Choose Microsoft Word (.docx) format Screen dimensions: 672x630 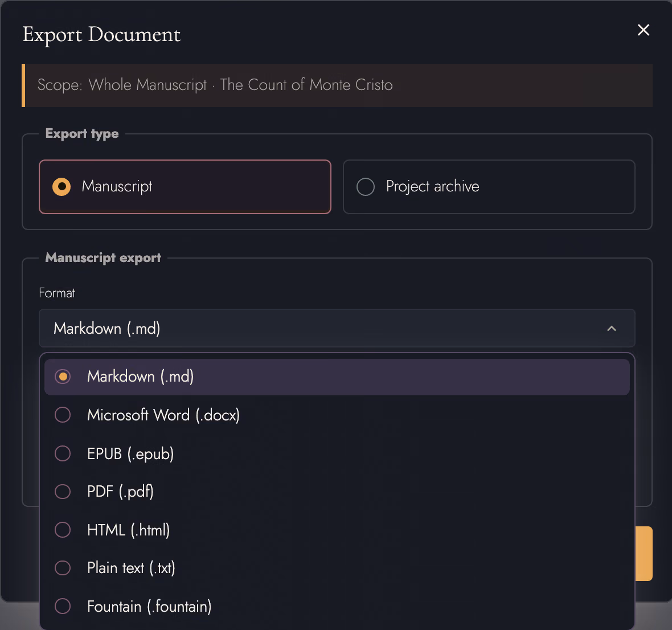[337, 415]
